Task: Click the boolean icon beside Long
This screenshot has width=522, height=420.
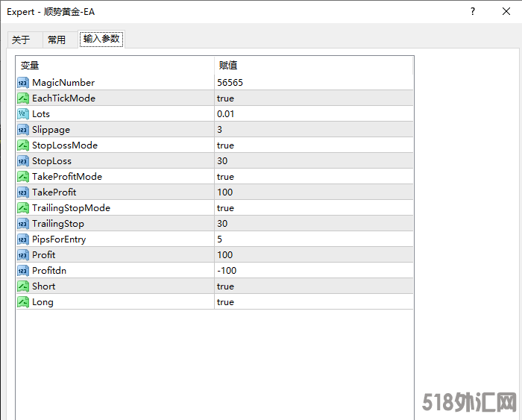Action: tap(23, 302)
